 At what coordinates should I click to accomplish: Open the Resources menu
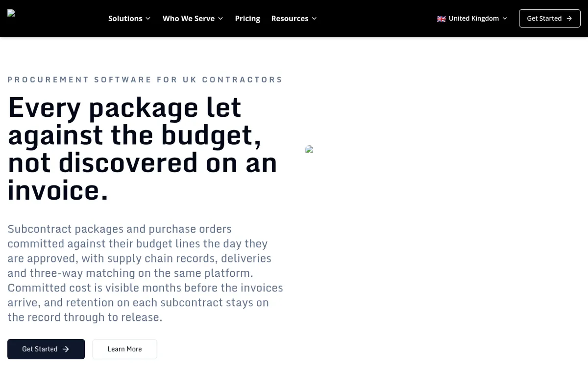pos(294,18)
